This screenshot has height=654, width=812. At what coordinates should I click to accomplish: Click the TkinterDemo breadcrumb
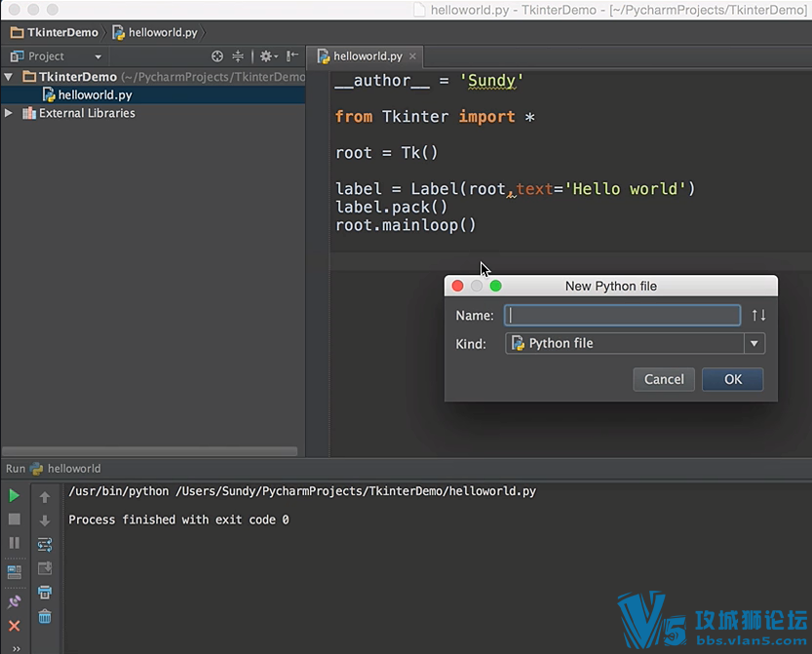coord(55,32)
